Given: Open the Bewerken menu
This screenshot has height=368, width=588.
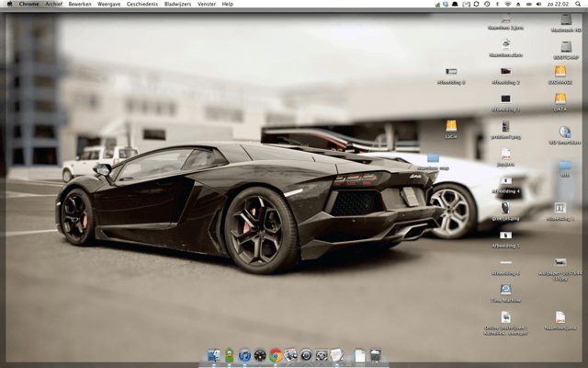Looking at the screenshot, I should 80,4.
